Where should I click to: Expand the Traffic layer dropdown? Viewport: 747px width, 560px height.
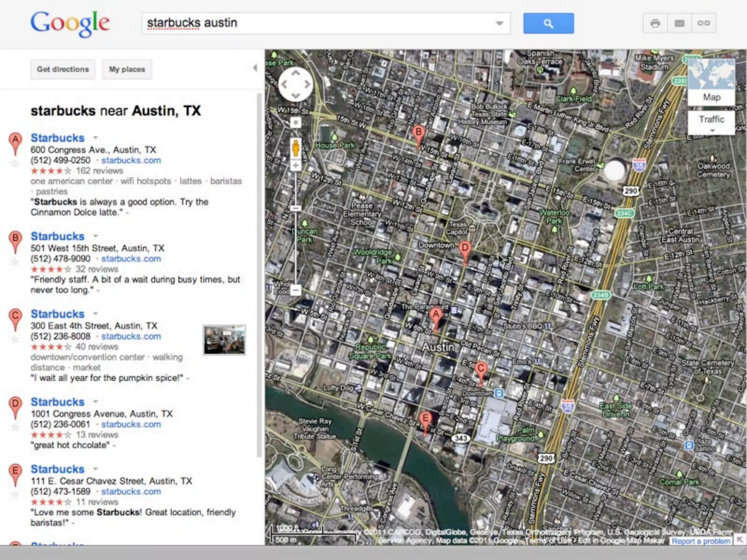[712, 131]
